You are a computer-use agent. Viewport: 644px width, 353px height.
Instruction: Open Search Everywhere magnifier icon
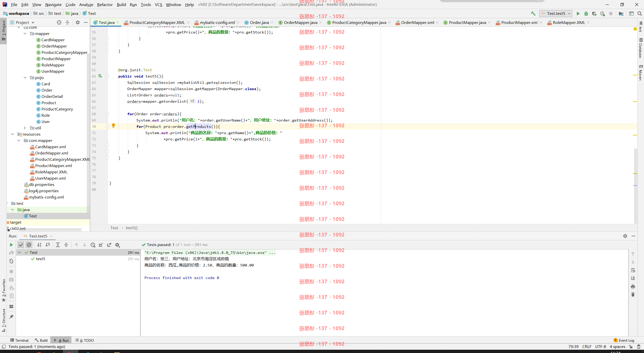coord(640,14)
